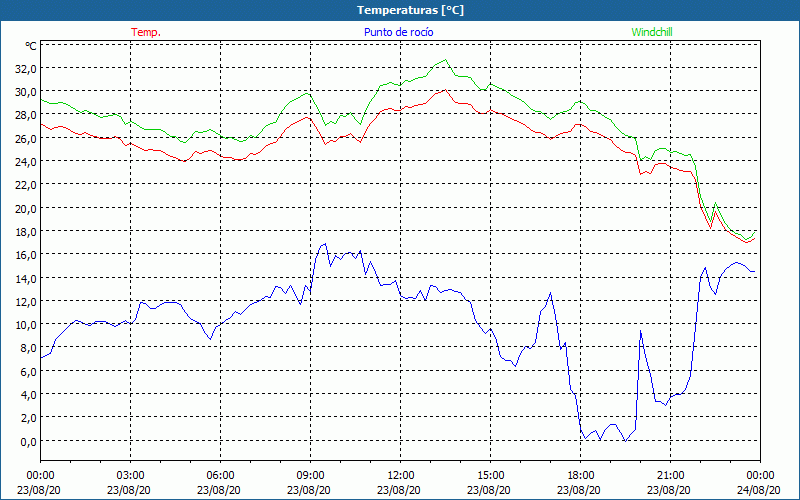Click the "°C" unit label on the y-axis
The image size is (800, 500).
[x=31, y=46]
